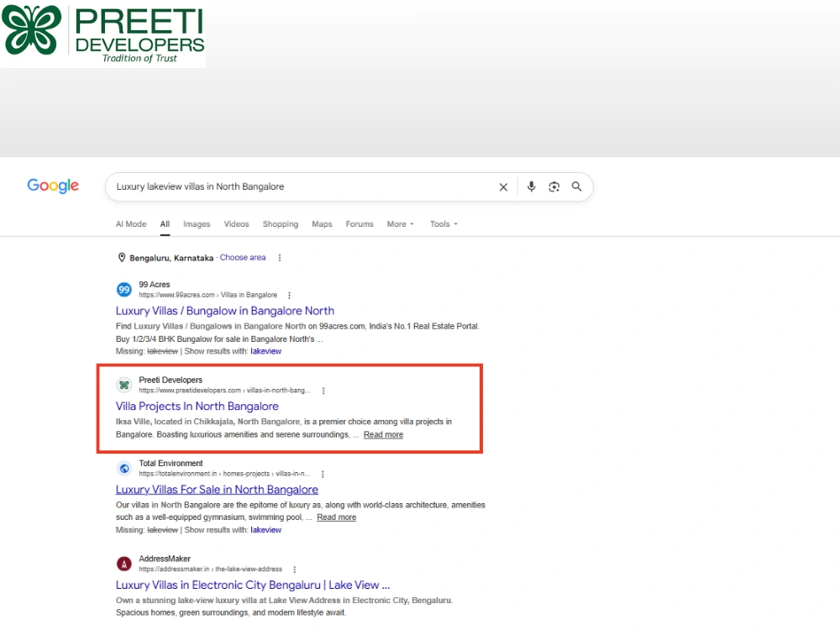Open the AddressMaker result options menu
Viewport: 840px width, 630px height.
(x=294, y=570)
